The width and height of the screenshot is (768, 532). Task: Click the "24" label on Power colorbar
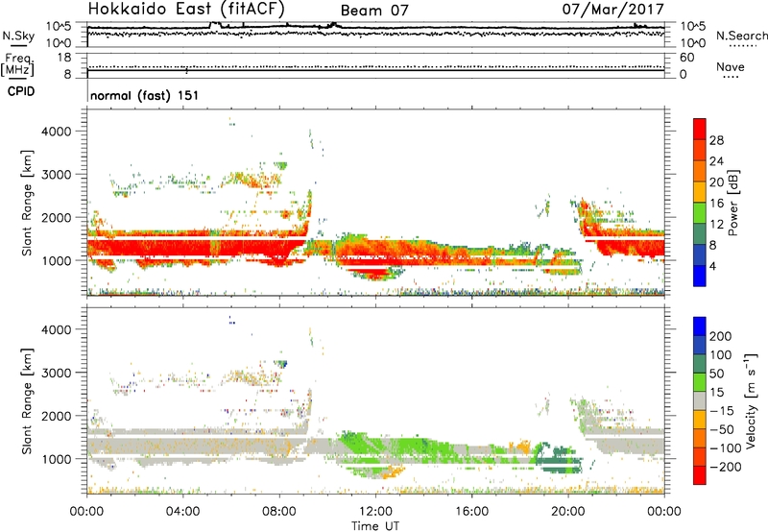716,161
